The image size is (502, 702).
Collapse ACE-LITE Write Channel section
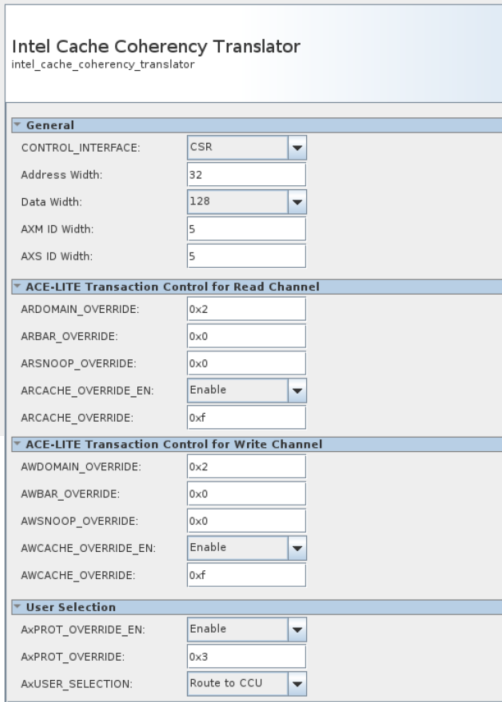[x=17, y=444]
